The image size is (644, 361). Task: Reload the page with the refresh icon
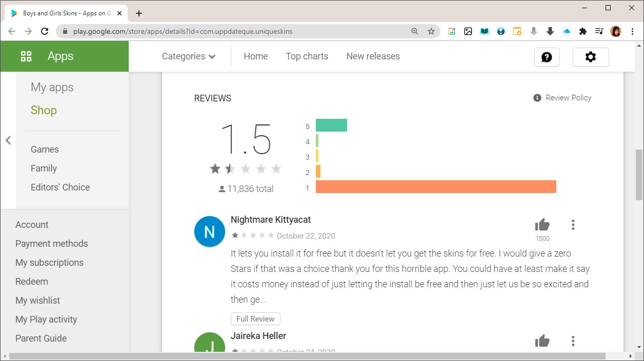tap(45, 31)
